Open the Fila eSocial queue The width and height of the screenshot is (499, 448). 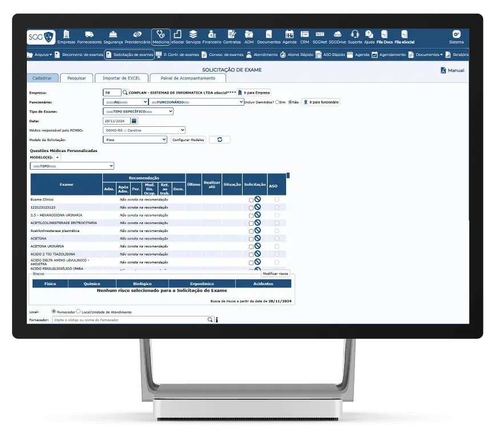[404, 37]
